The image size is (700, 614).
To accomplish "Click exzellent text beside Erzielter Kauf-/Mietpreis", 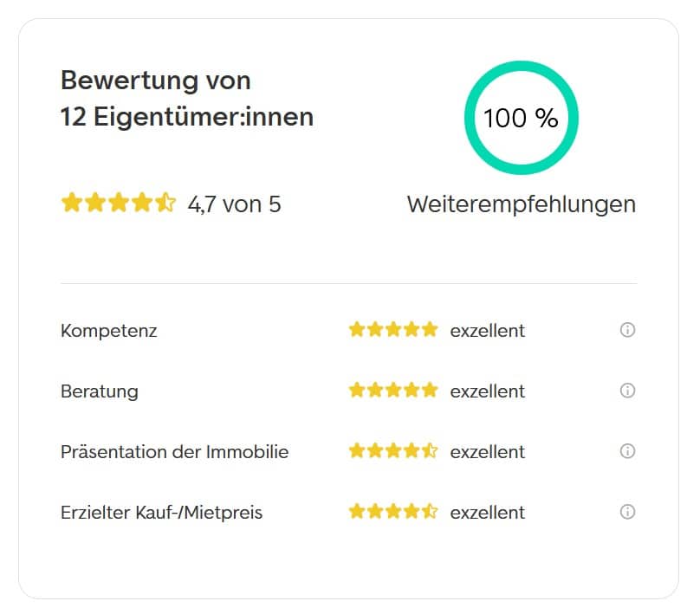I will pyautogui.click(x=488, y=513).
